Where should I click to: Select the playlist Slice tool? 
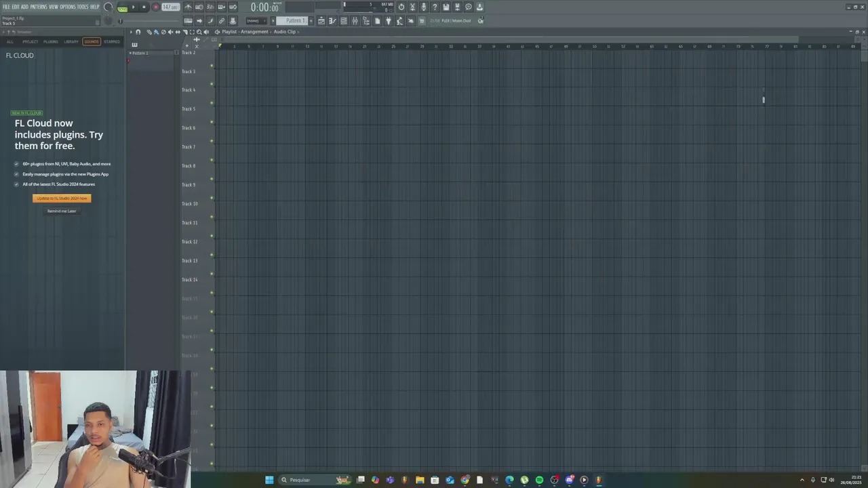[x=185, y=32]
